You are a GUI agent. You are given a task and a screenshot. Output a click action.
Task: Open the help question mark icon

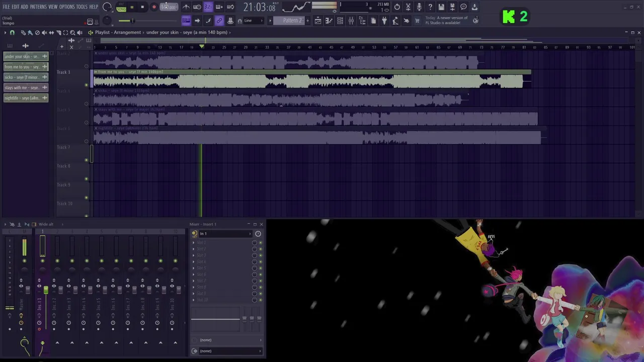coord(430,7)
